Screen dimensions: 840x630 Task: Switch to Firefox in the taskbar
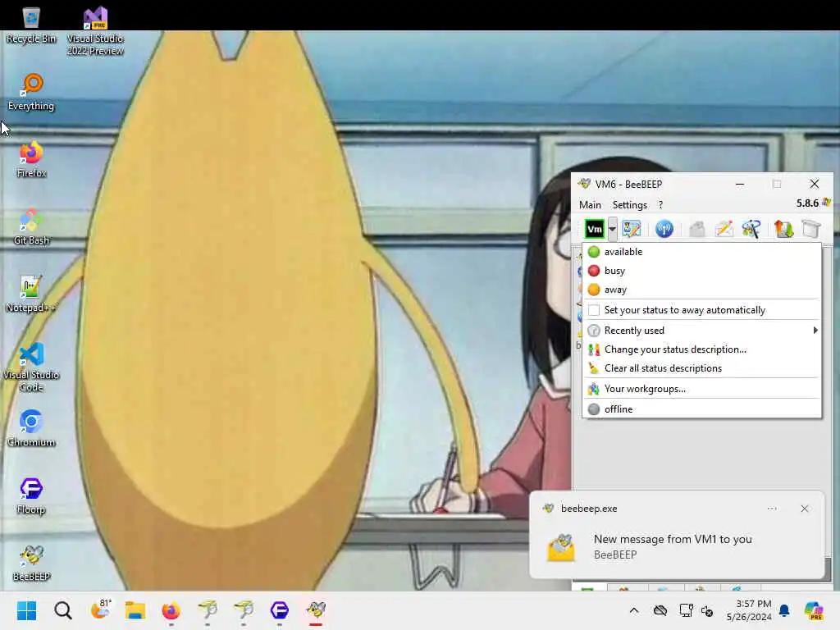[171, 610]
